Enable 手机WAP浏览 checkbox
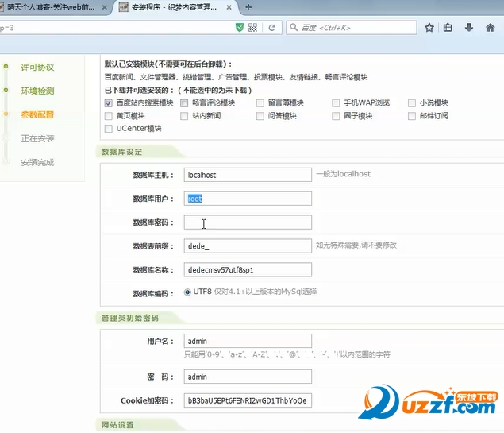Screen dimensions: 504x433 (x=336, y=103)
